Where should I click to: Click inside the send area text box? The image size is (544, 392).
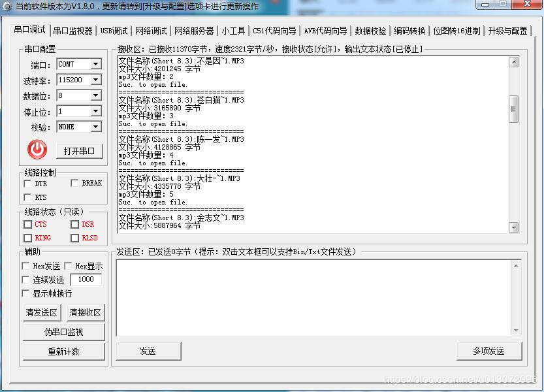pos(313,298)
